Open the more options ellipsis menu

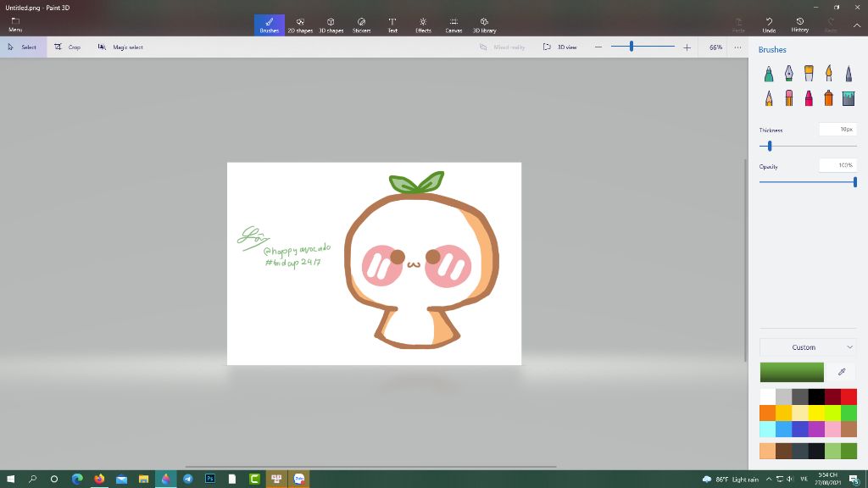pos(737,47)
